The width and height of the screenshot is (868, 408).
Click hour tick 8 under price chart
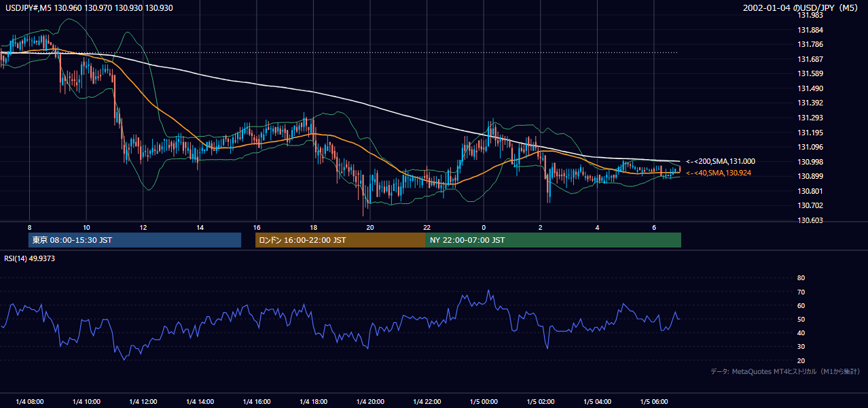(29, 227)
